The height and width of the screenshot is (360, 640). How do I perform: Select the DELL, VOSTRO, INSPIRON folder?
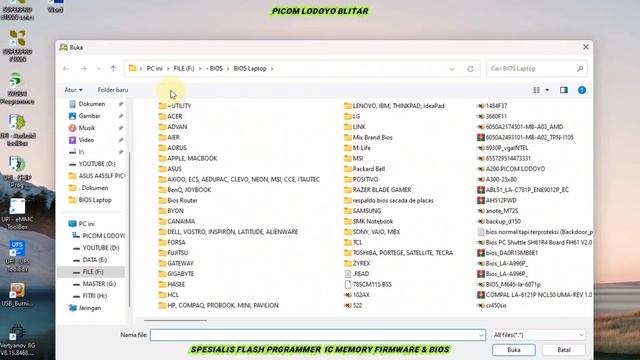tap(232, 232)
